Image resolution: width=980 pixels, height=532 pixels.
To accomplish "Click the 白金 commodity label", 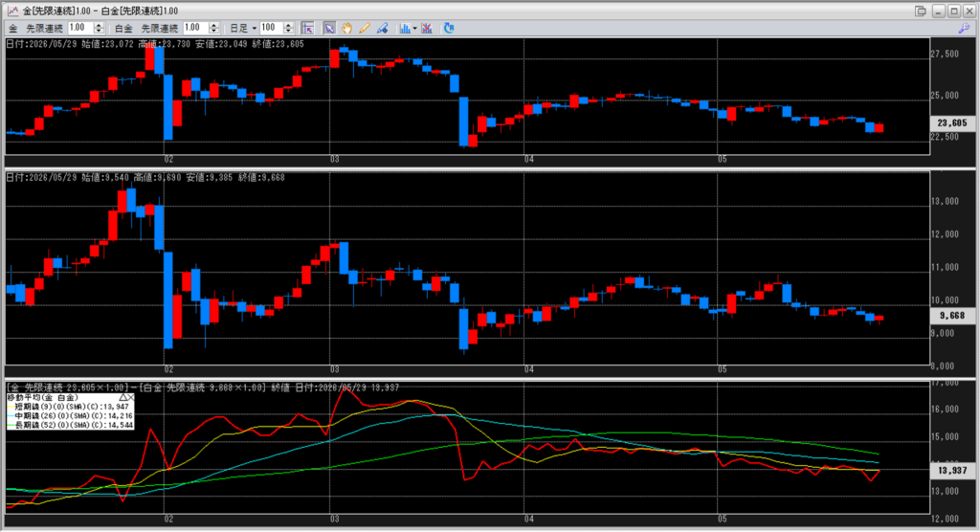I will click(123, 28).
